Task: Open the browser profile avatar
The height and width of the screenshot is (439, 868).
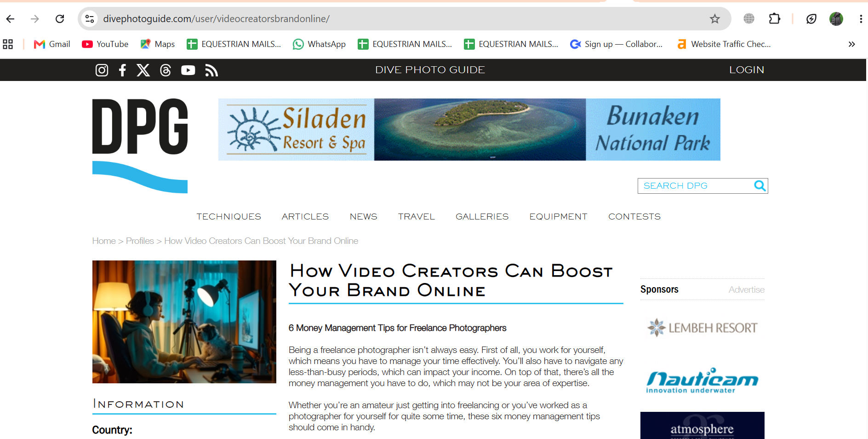Action: (836, 19)
